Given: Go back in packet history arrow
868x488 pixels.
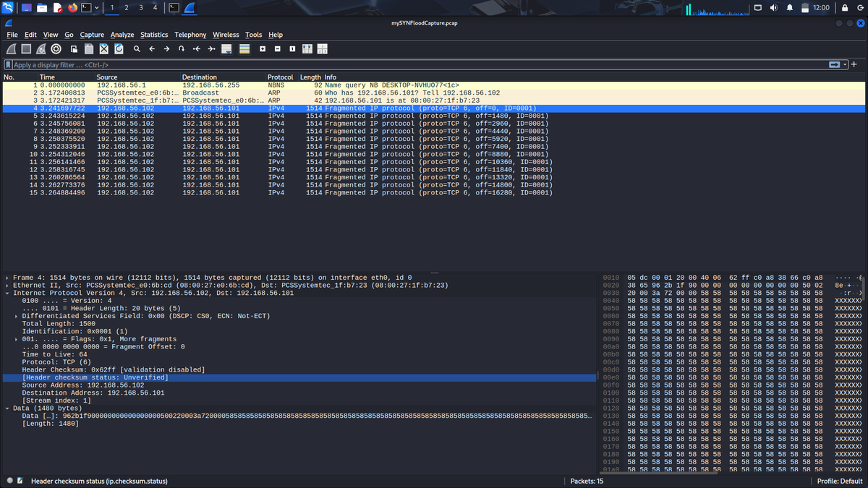Looking at the screenshot, I should [152, 49].
